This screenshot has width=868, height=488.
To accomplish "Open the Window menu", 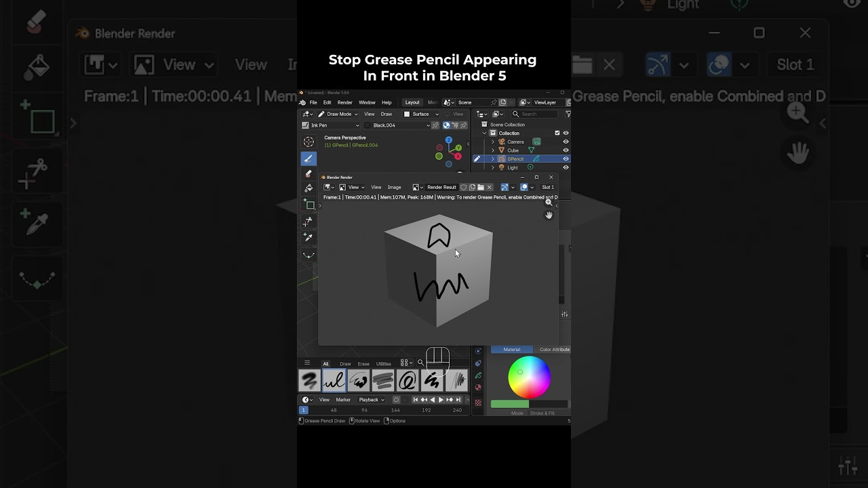I will point(367,102).
